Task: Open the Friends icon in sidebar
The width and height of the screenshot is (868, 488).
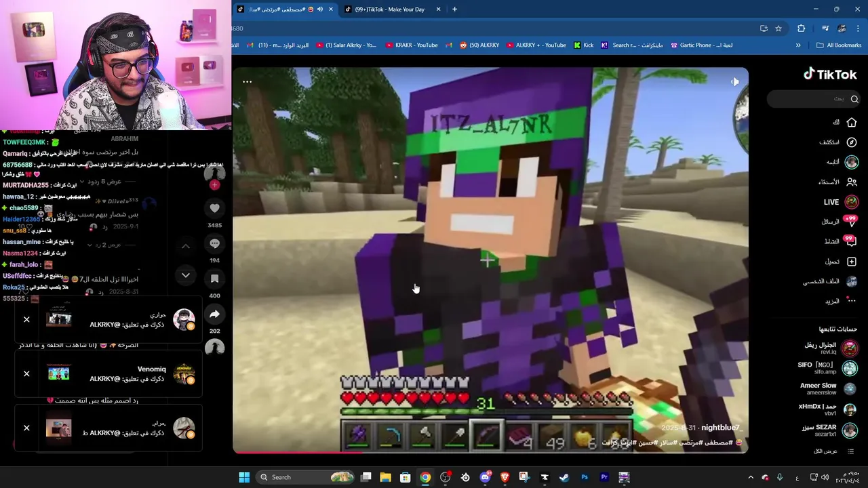Action: pos(852,182)
